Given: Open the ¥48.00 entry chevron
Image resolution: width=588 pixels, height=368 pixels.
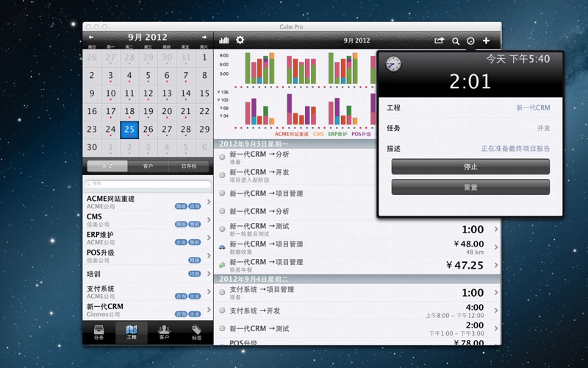Looking at the screenshot, I should click(x=496, y=247).
